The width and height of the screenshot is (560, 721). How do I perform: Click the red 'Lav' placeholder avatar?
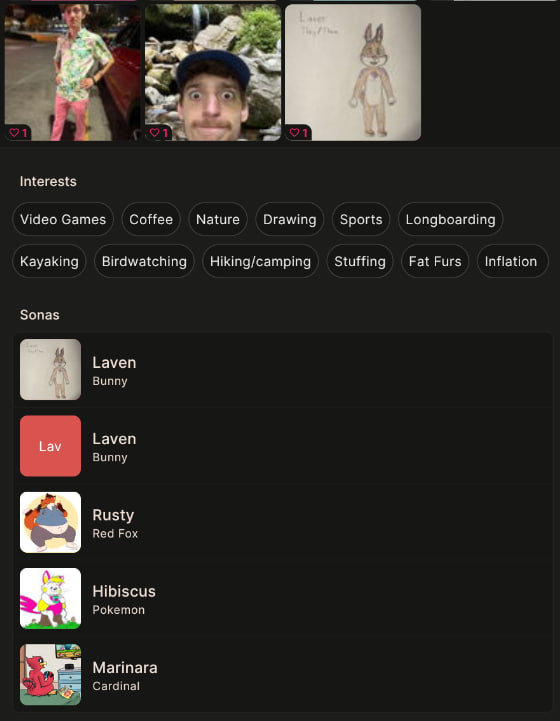coord(51,446)
